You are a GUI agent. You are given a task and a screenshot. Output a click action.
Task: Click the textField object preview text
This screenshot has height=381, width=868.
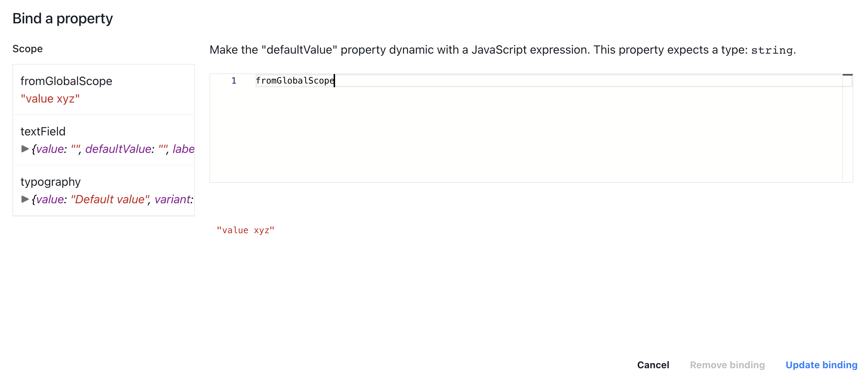(x=113, y=149)
